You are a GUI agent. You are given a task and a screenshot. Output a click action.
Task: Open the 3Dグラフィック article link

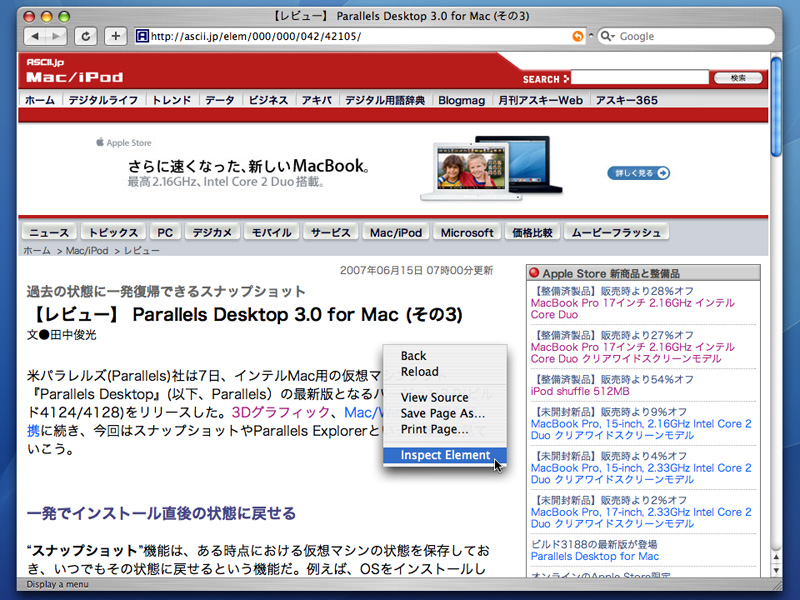[x=281, y=412]
